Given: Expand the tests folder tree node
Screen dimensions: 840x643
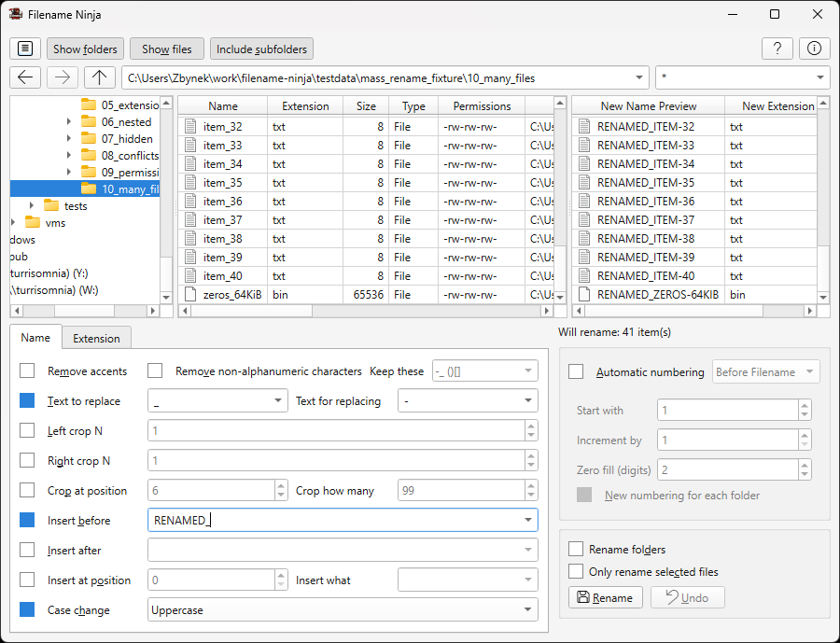Looking at the screenshot, I should [33, 205].
